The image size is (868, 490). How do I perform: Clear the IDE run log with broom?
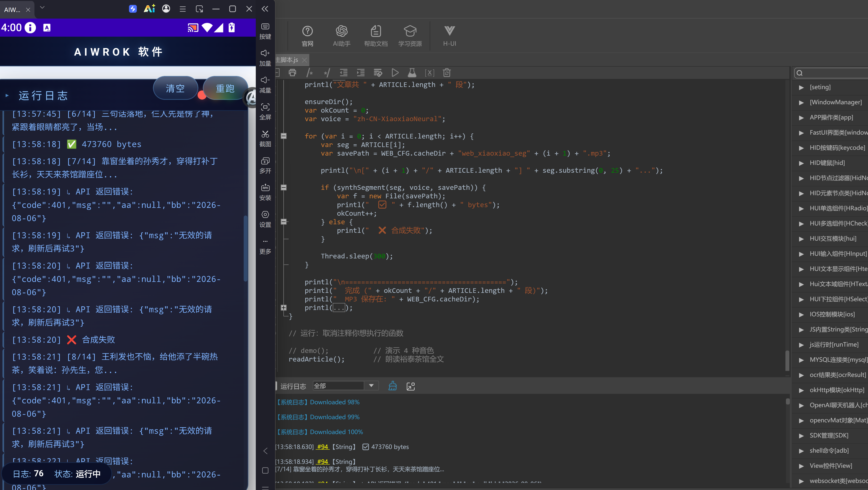[393, 386]
